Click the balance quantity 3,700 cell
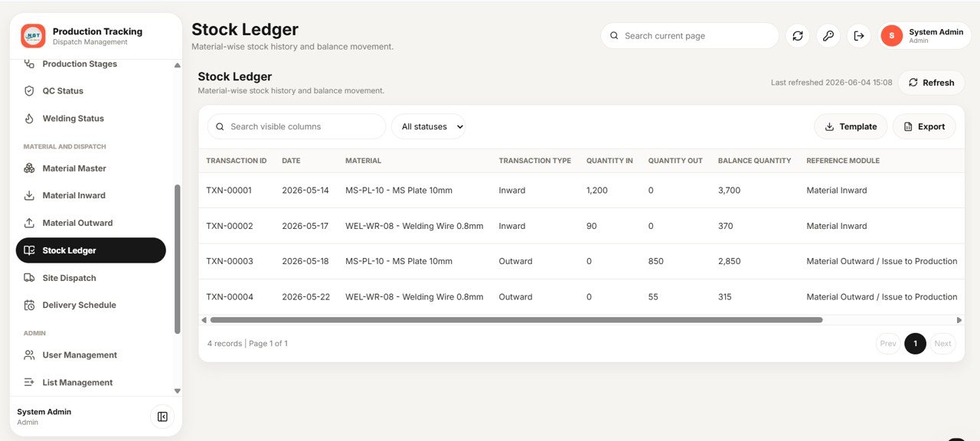This screenshot has width=980, height=441. click(x=729, y=191)
